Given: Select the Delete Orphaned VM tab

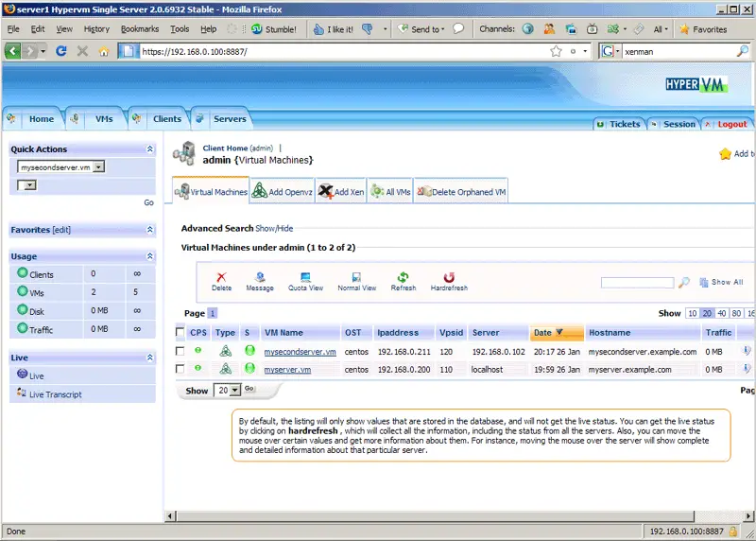Looking at the screenshot, I should tap(461, 192).
